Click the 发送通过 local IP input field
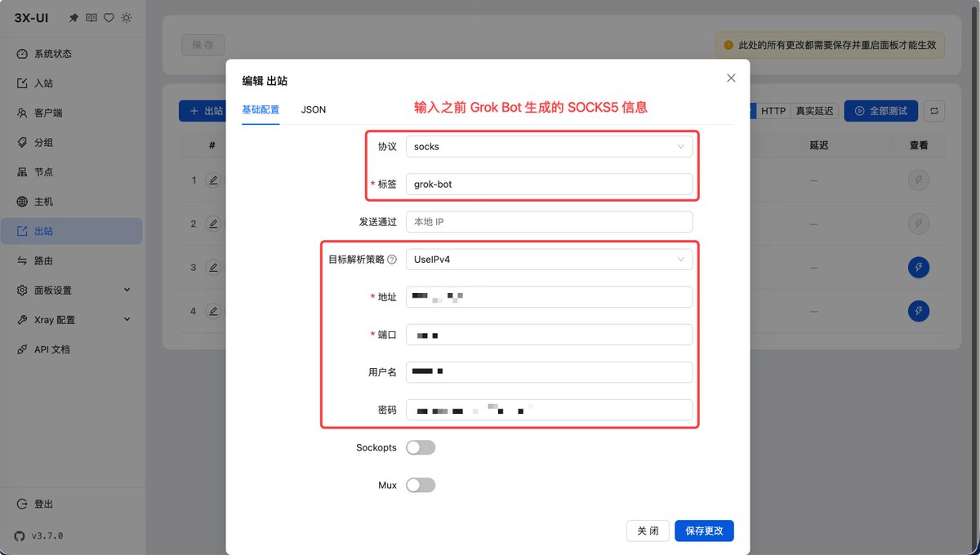Image resolution: width=980 pixels, height=555 pixels. pos(549,222)
